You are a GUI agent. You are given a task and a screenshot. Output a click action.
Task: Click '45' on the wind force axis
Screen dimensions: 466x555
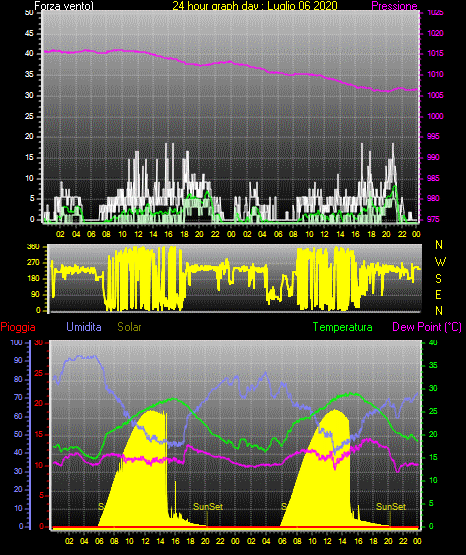29,33
